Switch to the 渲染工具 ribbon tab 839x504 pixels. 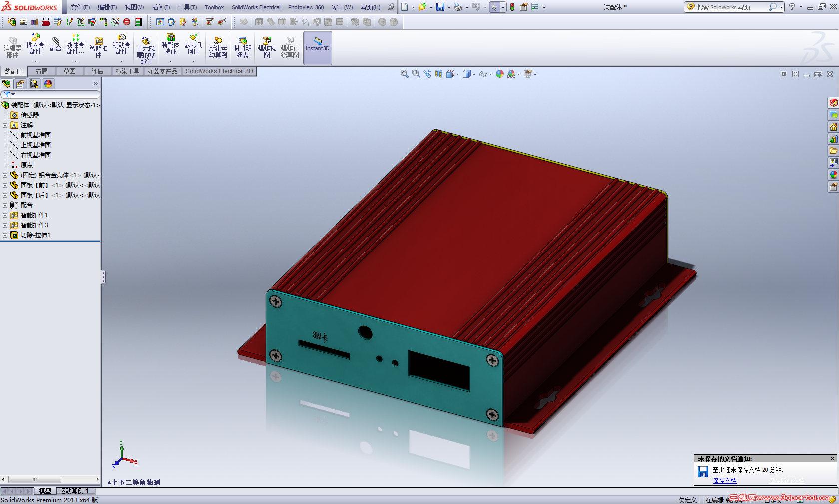coord(128,71)
